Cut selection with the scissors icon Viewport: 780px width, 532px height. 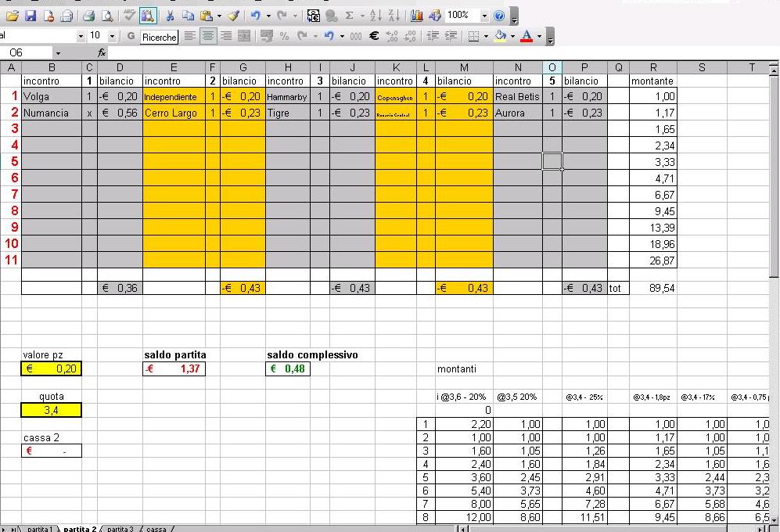[x=170, y=16]
